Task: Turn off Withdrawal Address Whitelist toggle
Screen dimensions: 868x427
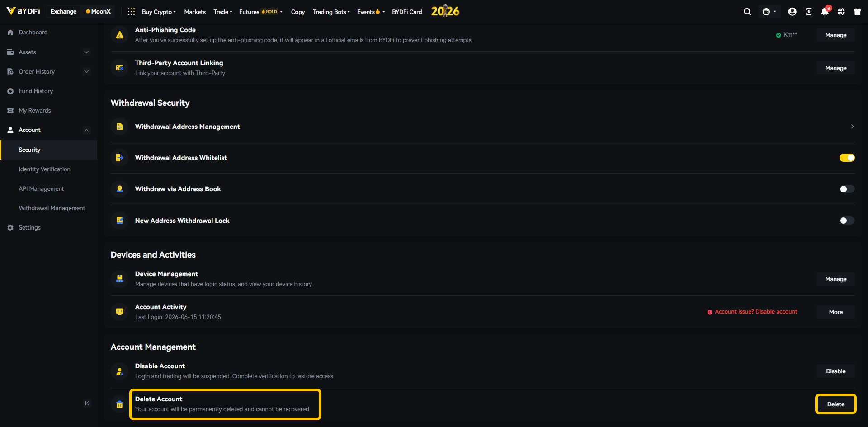Action: click(x=847, y=158)
